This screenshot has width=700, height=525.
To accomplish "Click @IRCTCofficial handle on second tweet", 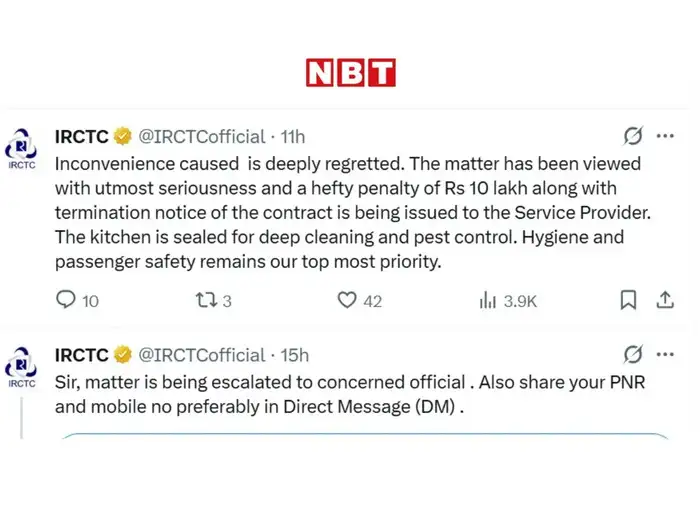I will [x=201, y=354].
